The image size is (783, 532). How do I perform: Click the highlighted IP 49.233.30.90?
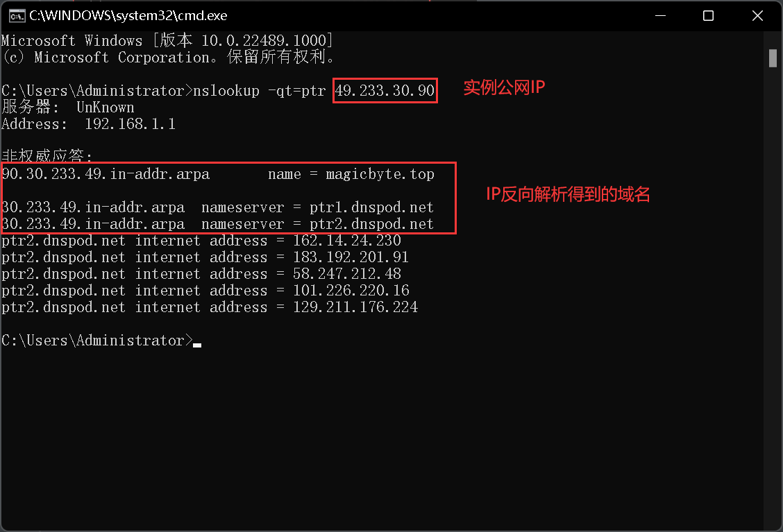[x=385, y=91]
